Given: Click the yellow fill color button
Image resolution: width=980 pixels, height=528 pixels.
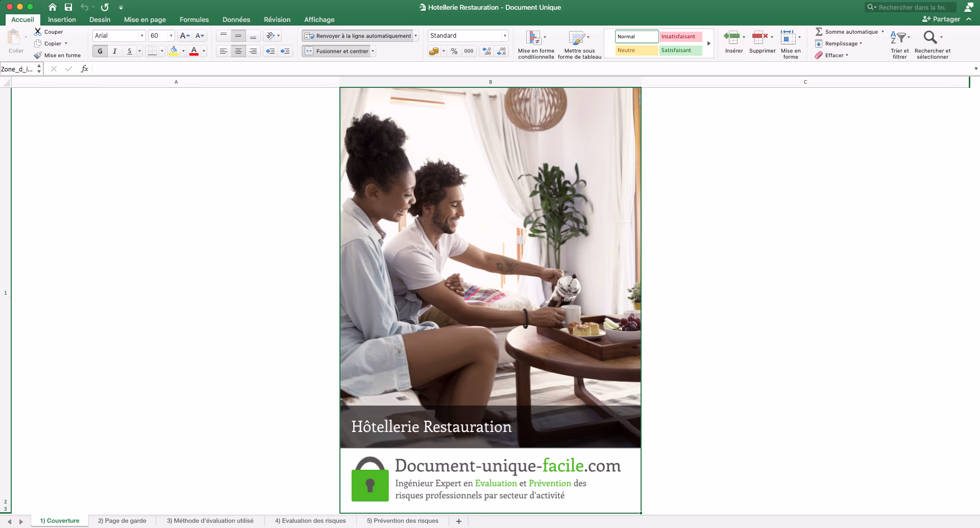Looking at the screenshot, I should [x=174, y=51].
